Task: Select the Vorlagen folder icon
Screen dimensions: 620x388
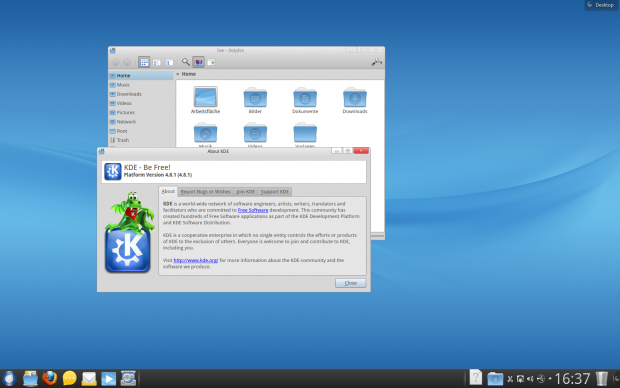Action: pos(305,132)
